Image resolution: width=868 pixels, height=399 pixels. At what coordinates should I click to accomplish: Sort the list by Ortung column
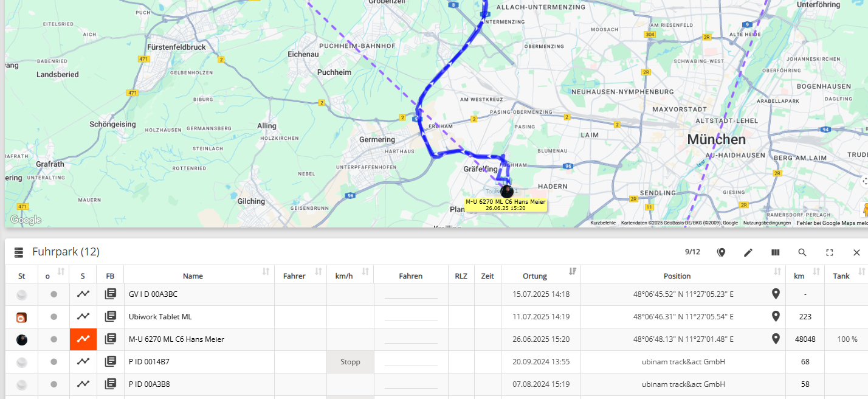click(572, 271)
